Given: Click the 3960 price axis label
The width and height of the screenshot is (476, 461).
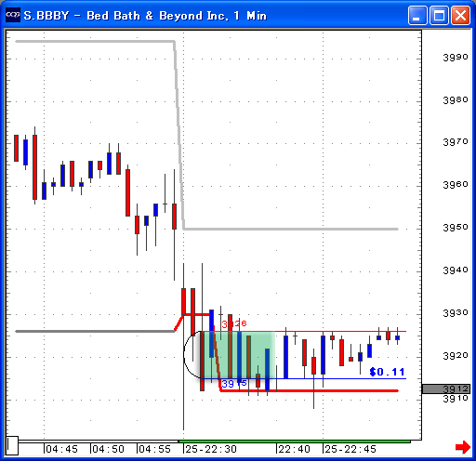Looking at the screenshot, I should pos(456,185).
